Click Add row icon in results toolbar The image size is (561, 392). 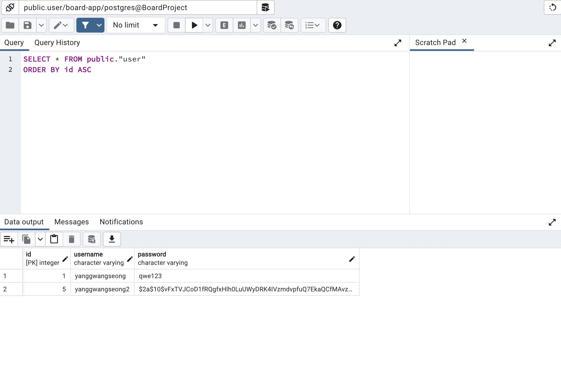pos(9,239)
